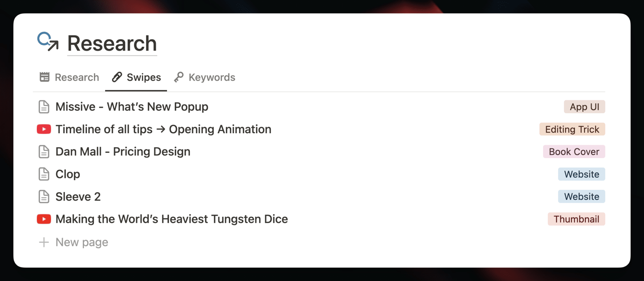Click the plus icon for New page
The height and width of the screenshot is (281, 644).
coord(44,242)
